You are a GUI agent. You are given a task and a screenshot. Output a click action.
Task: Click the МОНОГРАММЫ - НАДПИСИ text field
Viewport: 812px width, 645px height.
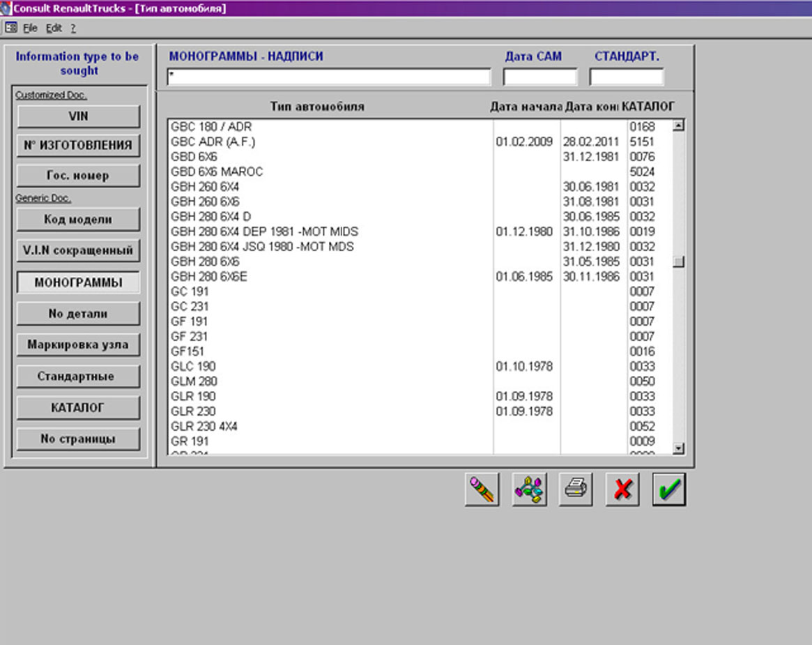pyautogui.click(x=329, y=77)
